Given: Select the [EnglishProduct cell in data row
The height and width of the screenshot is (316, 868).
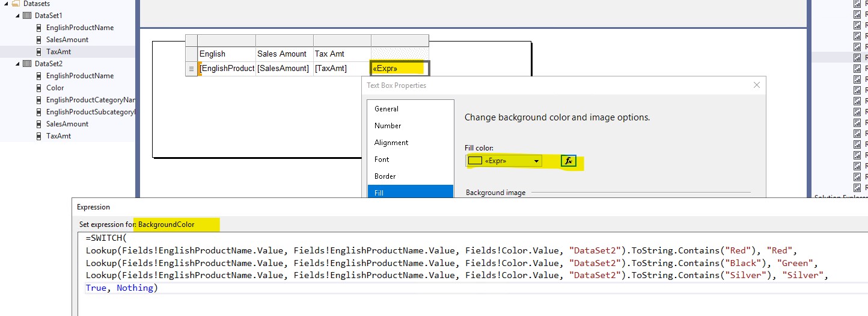Looking at the screenshot, I should coord(227,69).
